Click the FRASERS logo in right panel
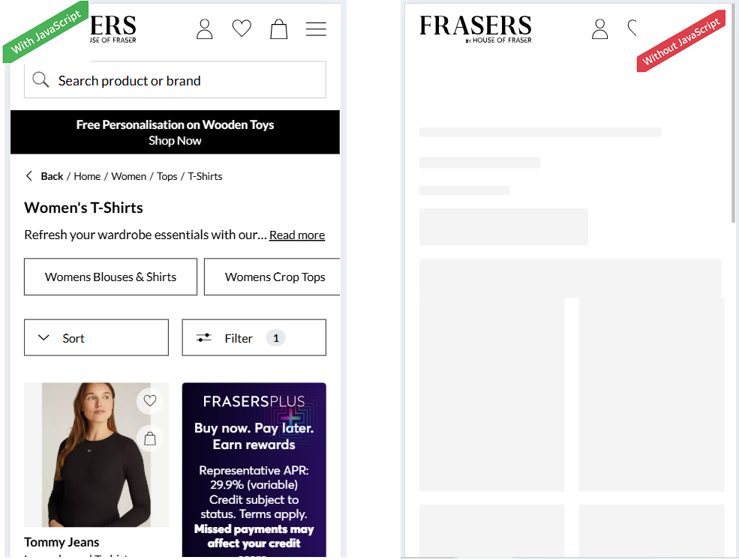The image size is (739, 560). pyautogui.click(x=476, y=28)
